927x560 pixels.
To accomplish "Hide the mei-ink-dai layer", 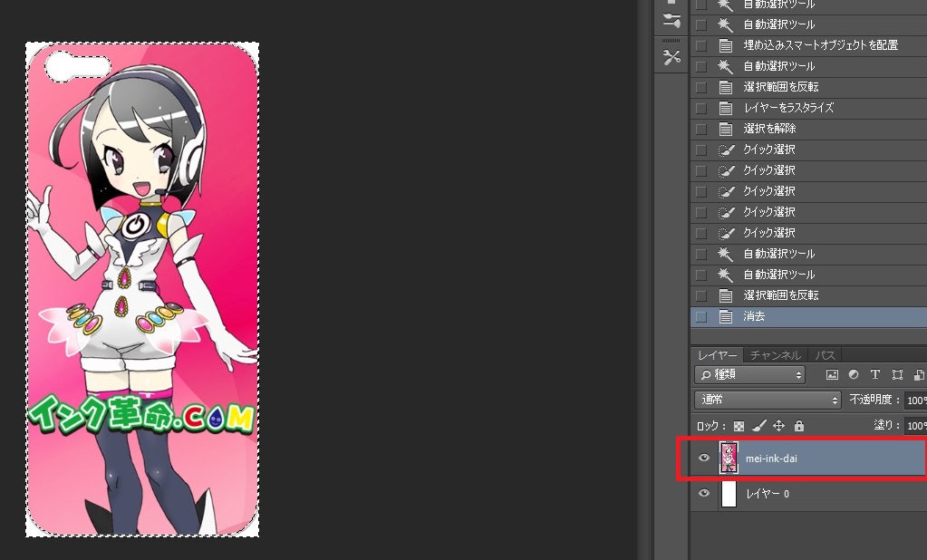I will (x=703, y=458).
